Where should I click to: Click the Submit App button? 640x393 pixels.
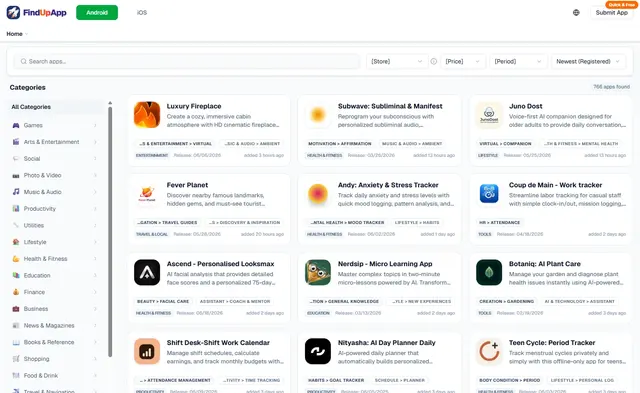click(611, 13)
